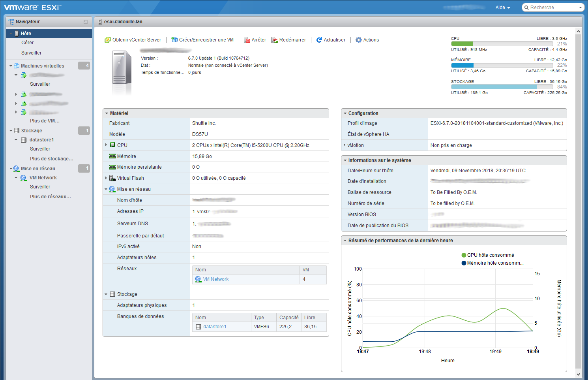Click the datastore1 icon in navigator tree

pyautogui.click(x=24, y=140)
